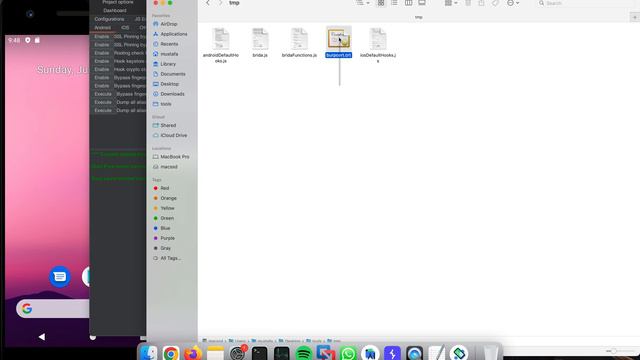Go back in Finder navigation

coord(207,3)
